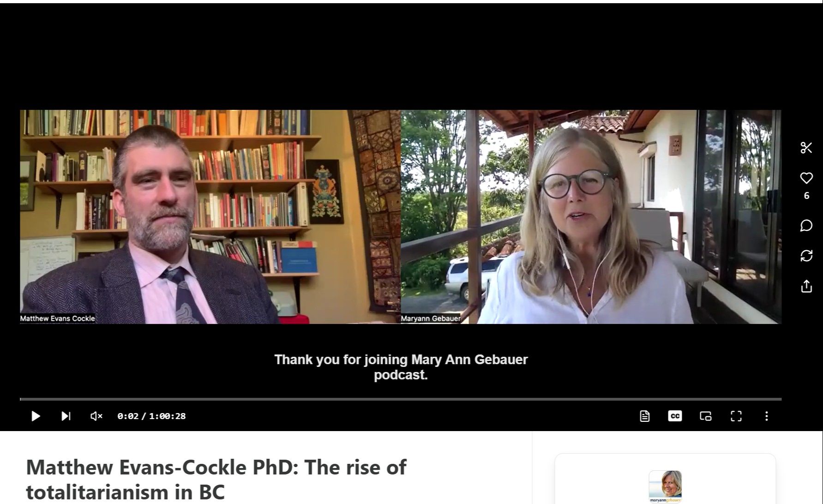Click the restack arrows icon
Viewport: 823px width, 504px height.
coord(806,256)
